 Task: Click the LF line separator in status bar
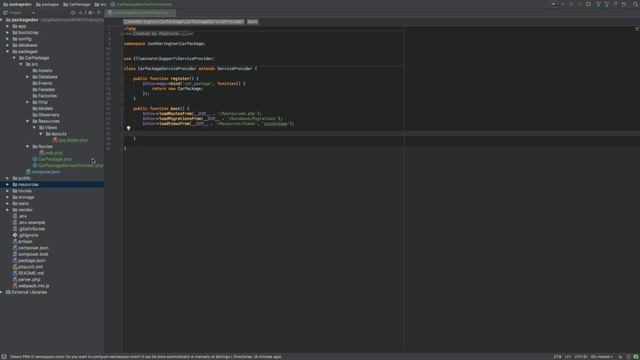pyautogui.click(x=568, y=357)
